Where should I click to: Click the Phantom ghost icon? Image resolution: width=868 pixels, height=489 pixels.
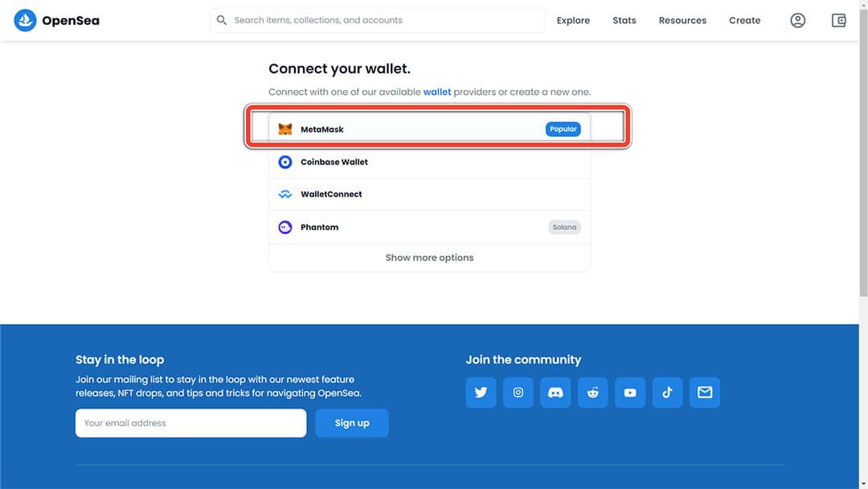click(285, 227)
